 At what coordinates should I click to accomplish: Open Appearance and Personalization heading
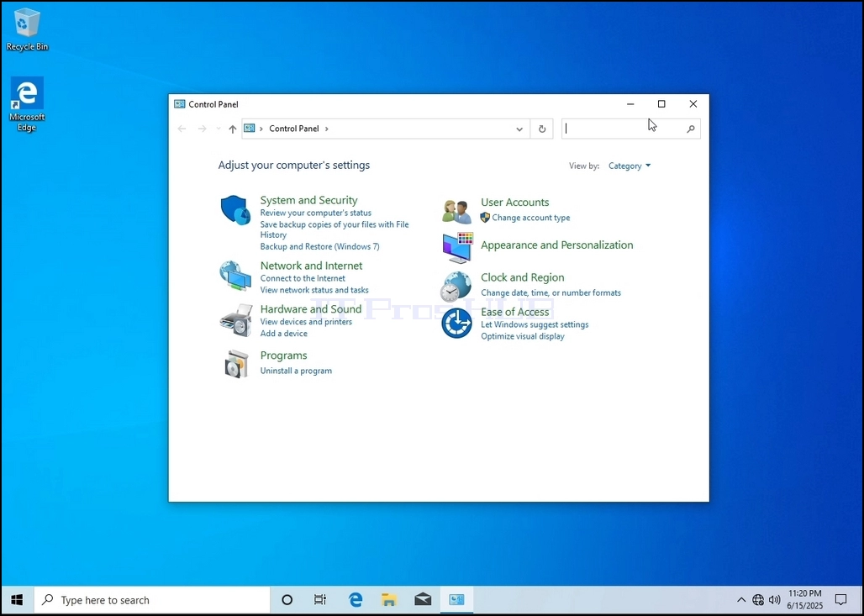click(556, 245)
